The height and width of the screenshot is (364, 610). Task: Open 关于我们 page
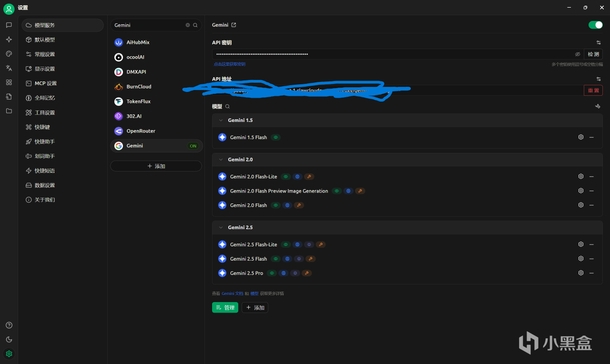click(x=62, y=200)
